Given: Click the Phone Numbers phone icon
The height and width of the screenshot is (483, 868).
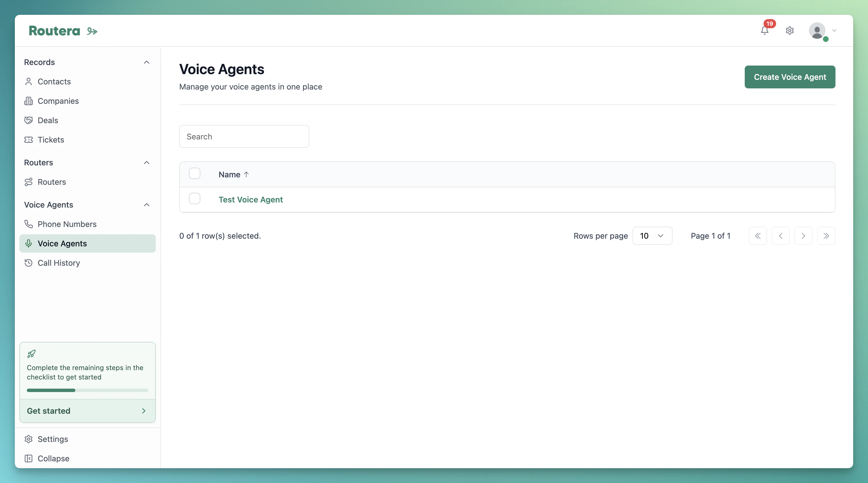Looking at the screenshot, I should coord(29,224).
